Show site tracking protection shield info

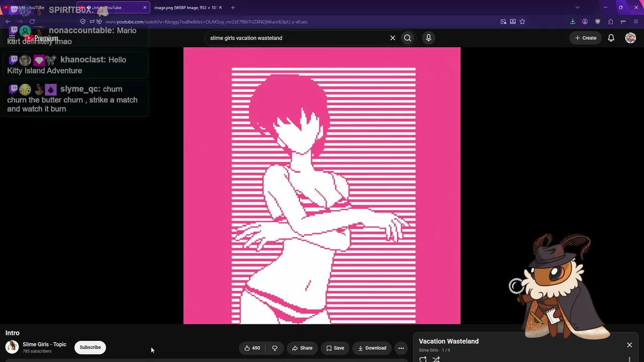[83, 22]
